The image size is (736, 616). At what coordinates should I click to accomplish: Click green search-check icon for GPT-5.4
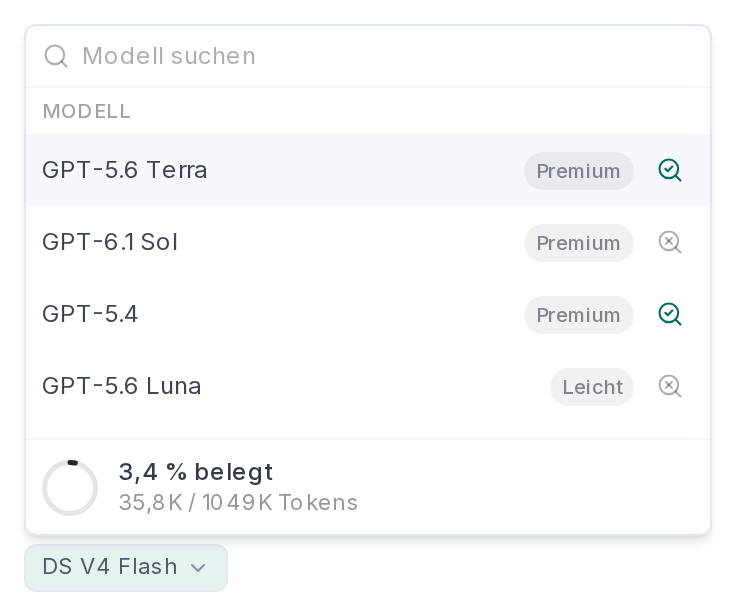pyautogui.click(x=670, y=315)
